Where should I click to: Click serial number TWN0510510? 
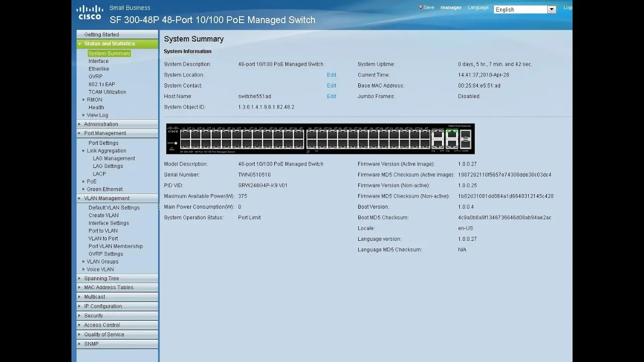(254, 174)
